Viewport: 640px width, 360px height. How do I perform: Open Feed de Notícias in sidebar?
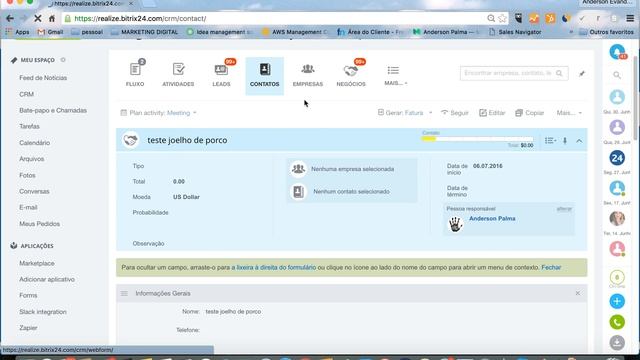pyautogui.click(x=43, y=78)
